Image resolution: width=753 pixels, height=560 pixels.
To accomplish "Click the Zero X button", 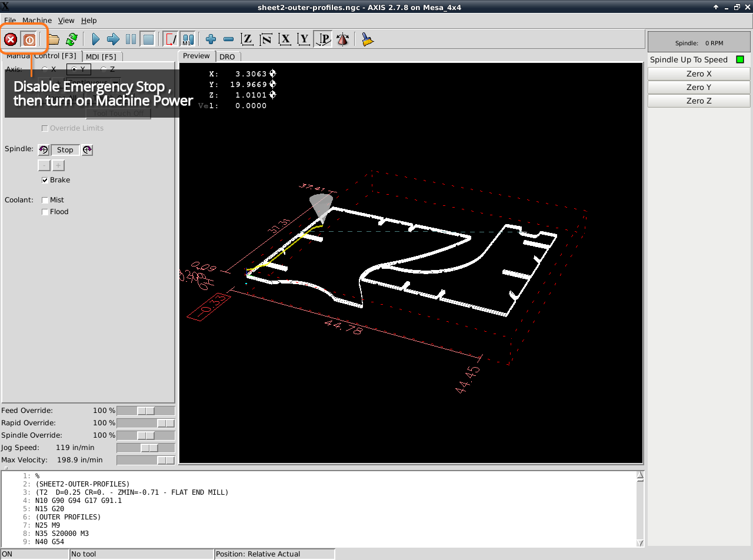I will tap(699, 74).
